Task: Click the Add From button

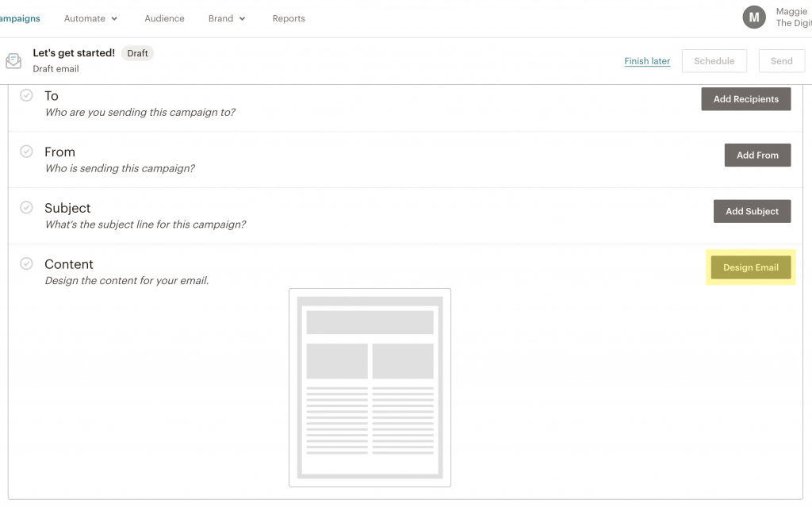Action: [x=757, y=156]
